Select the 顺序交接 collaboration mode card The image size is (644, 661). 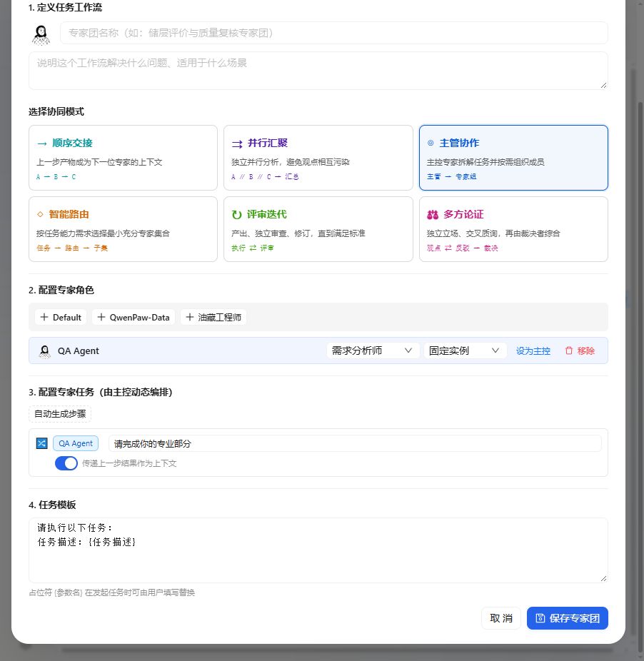123,158
